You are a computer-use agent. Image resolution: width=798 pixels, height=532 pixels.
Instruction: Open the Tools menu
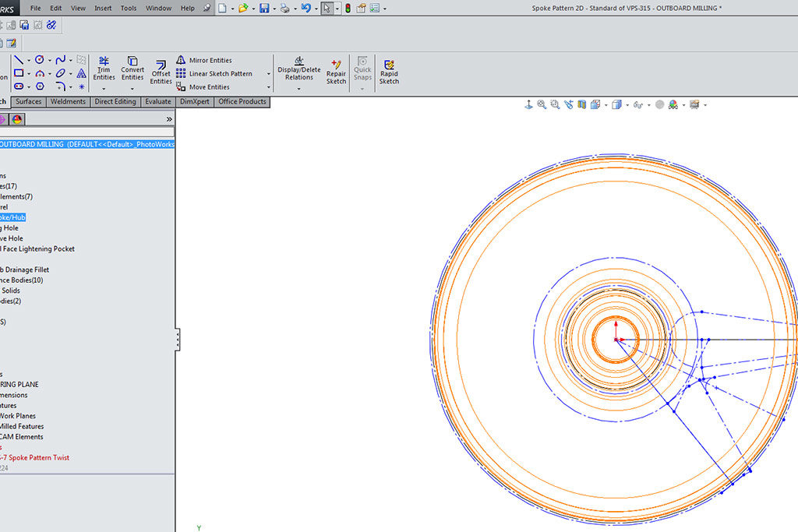[129, 8]
